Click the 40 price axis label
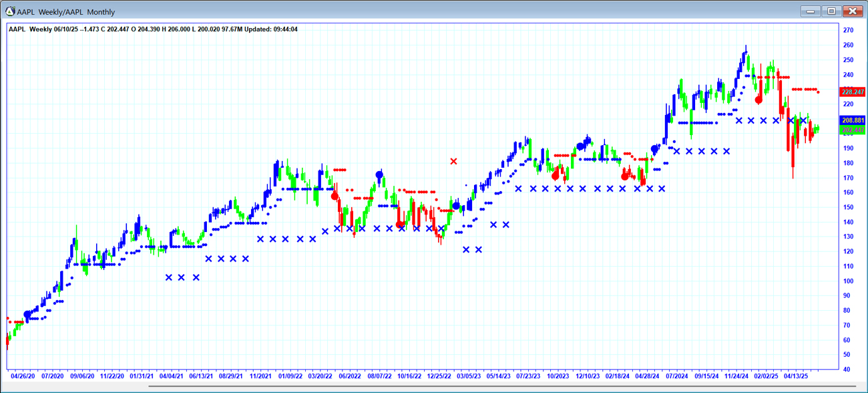 (847, 370)
